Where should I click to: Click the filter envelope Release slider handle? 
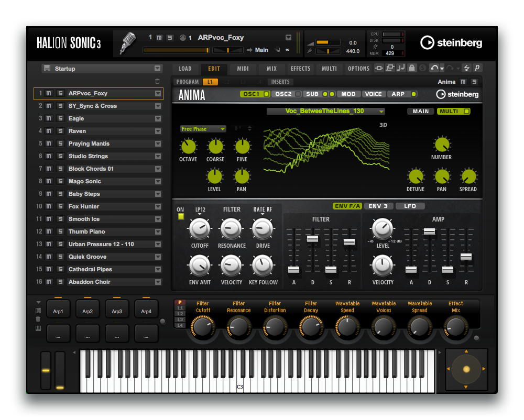click(x=349, y=242)
